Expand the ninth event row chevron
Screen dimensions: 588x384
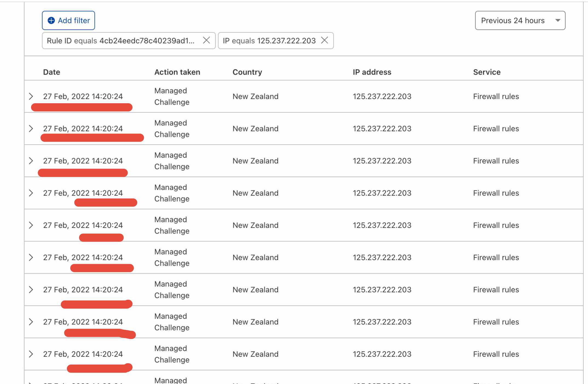(x=31, y=354)
